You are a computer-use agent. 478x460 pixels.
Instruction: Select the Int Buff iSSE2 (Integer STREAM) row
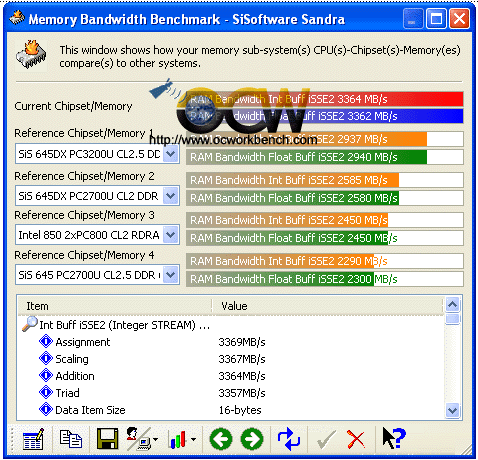(x=124, y=325)
